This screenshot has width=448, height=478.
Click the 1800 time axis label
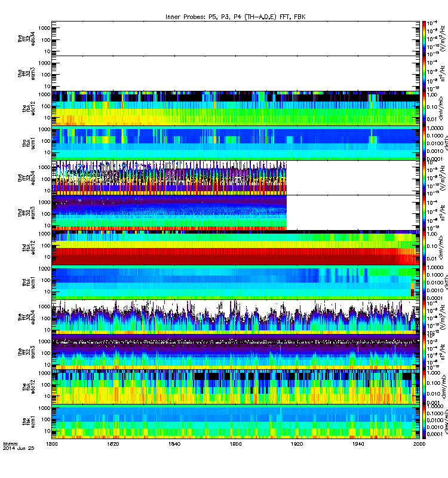[51, 444]
